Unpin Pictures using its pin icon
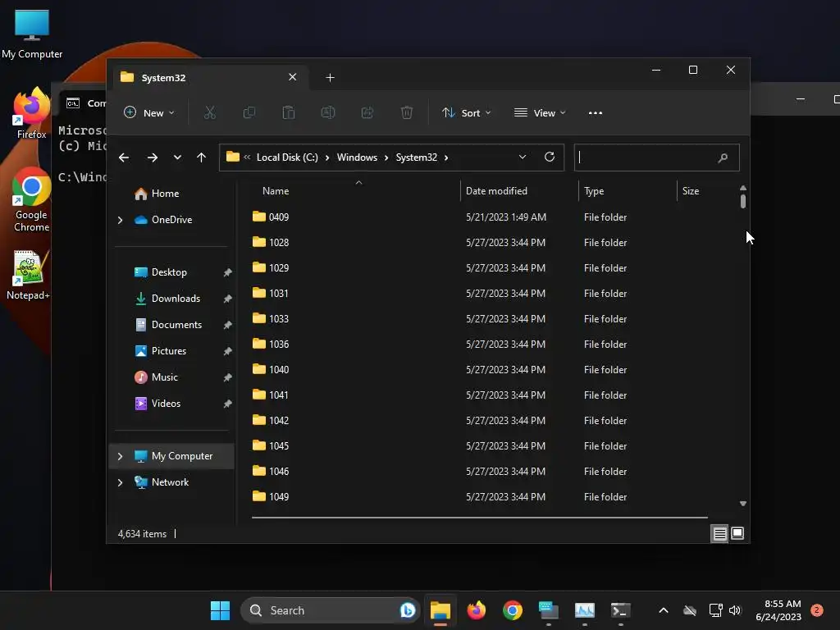This screenshot has height=630, width=840. [x=228, y=351]
